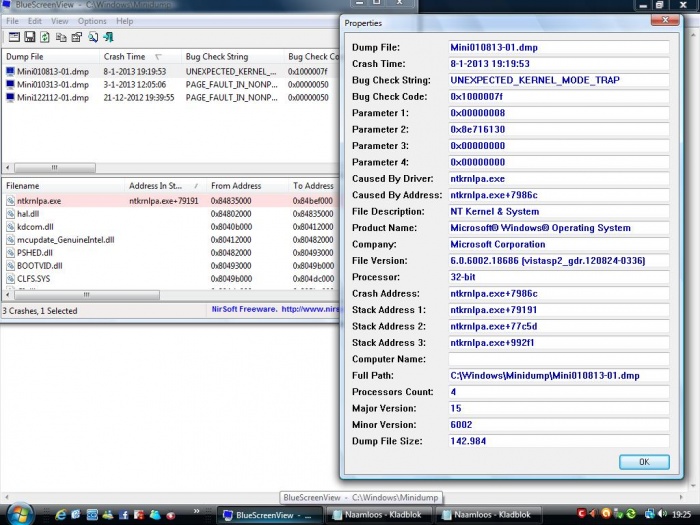Image resolution: width=700 pixels, height=525 pixels.
Task: Click the Properties toolbar icon
Action: click(x=76, y=37)
